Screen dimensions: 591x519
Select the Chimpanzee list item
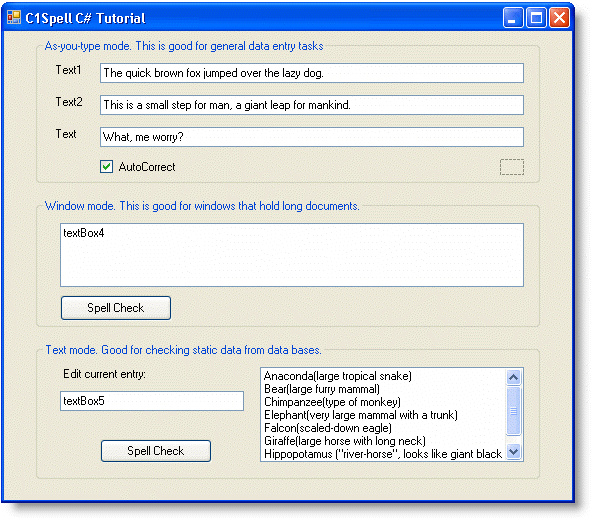point(332,402)
